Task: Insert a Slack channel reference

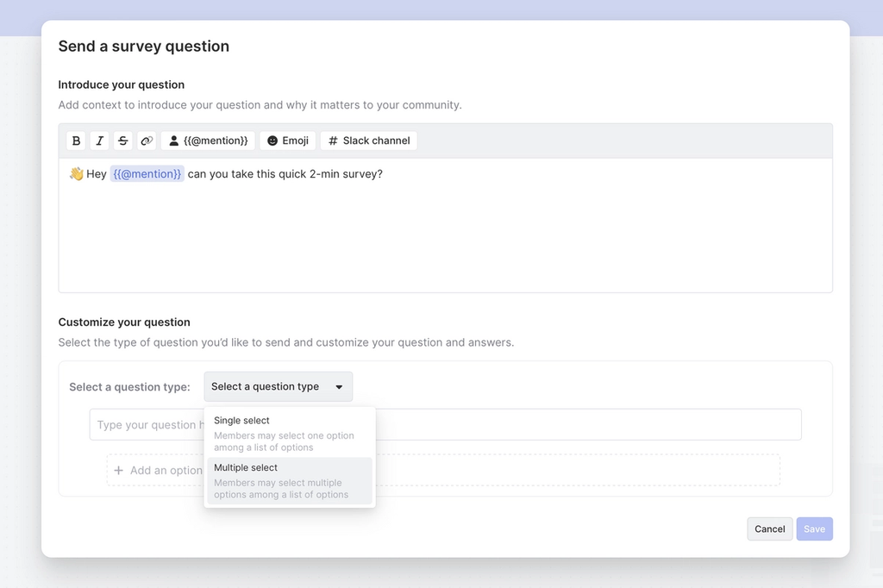Action: click(x=368, y=140)
